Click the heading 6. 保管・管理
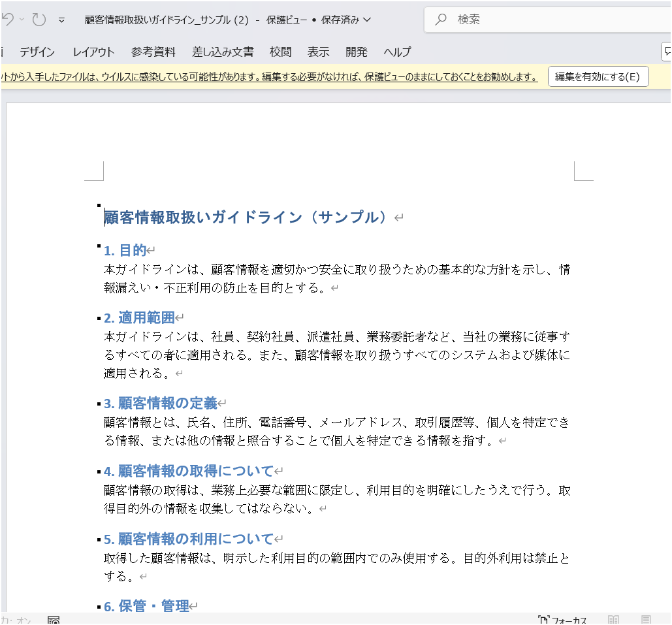Screen dimensions: 672x625 point(146,606)
